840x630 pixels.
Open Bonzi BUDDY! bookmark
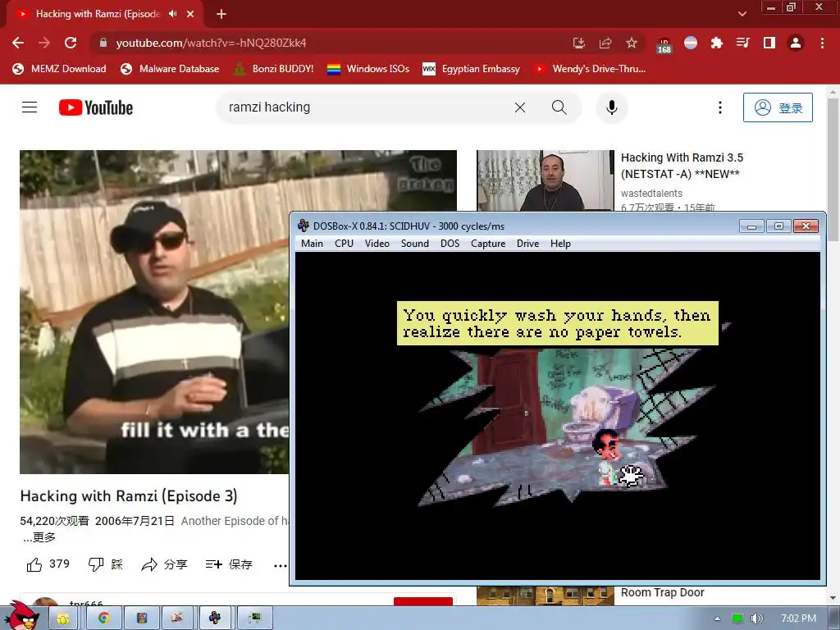pos(274,69)
